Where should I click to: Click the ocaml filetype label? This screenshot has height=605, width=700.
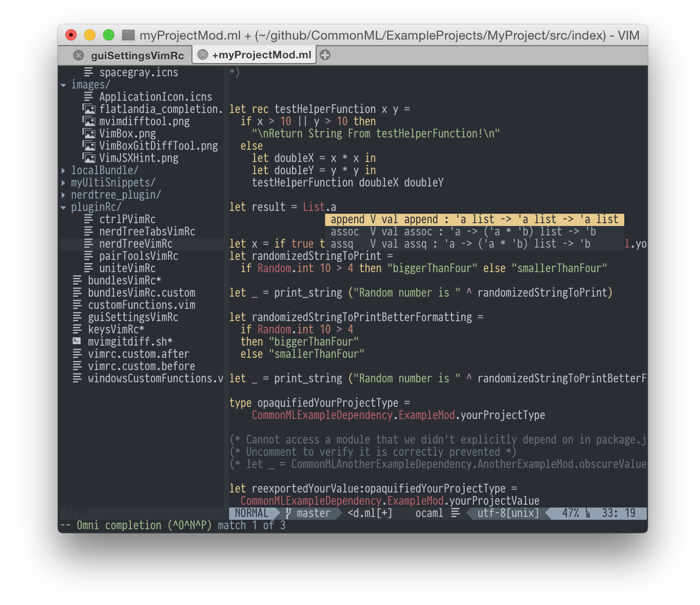429,513
